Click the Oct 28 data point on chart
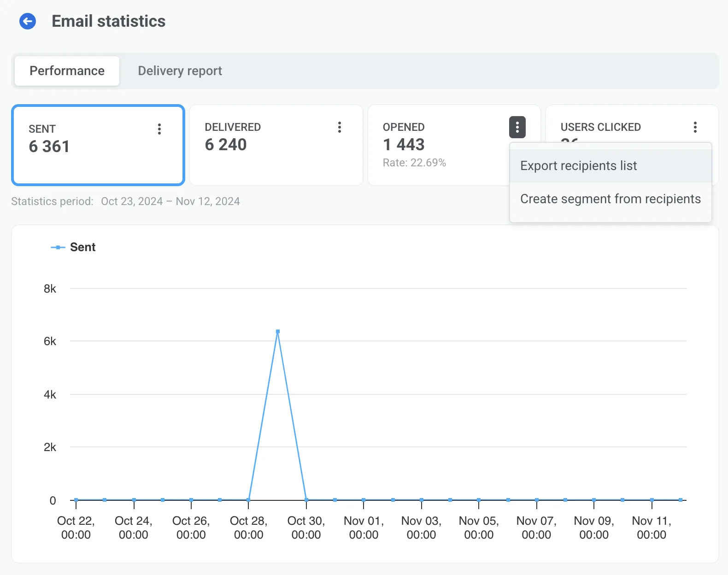This screenshot has width=728, height=575. 249,500
